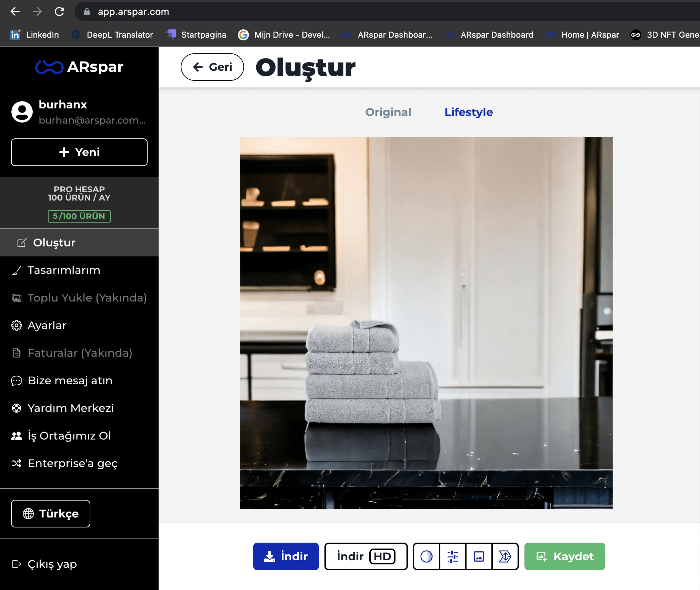This screenshot has width=700, height=590.
Task: Open the Türkçe language selector
Action: [x=50, y=513]
